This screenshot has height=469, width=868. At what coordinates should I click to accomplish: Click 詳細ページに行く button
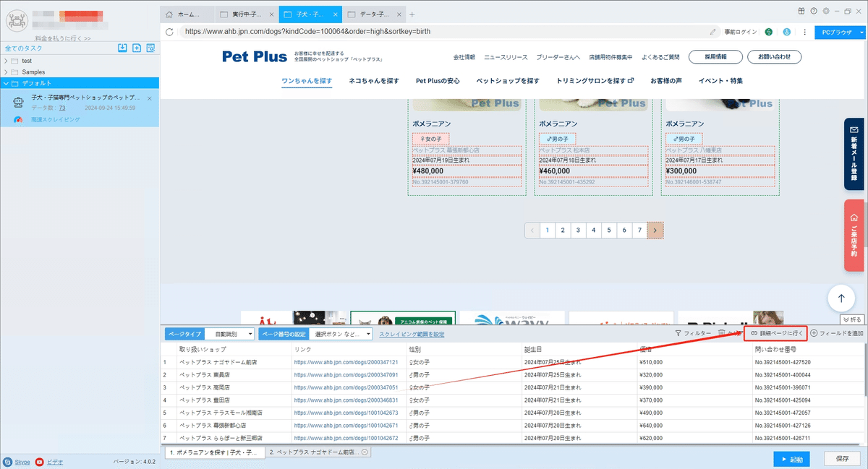point(775,333)
